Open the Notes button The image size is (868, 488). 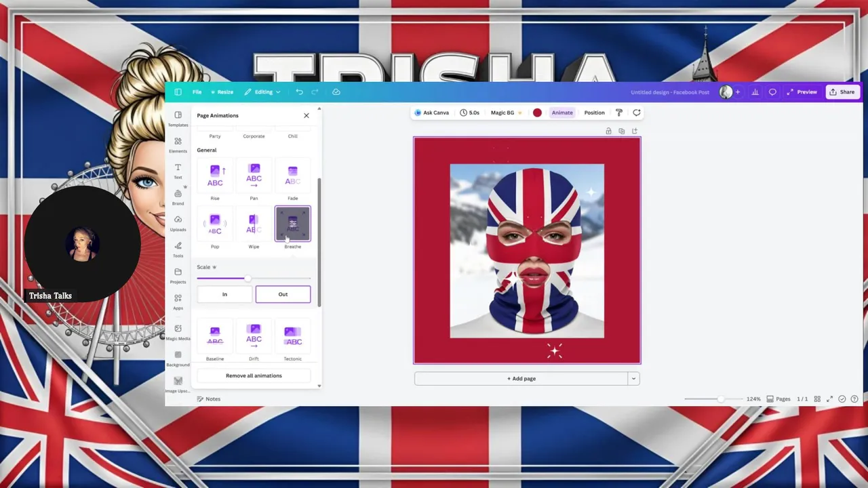208,399
